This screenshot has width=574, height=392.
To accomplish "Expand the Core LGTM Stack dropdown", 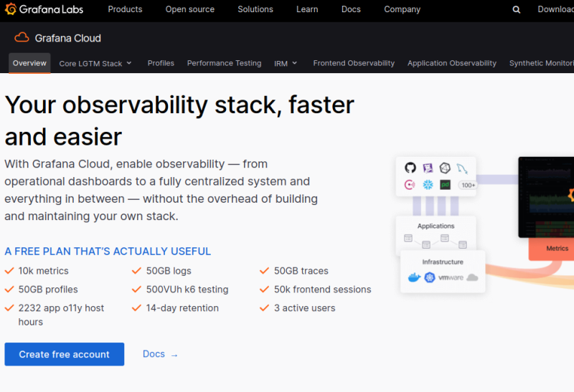I will 95,63.
